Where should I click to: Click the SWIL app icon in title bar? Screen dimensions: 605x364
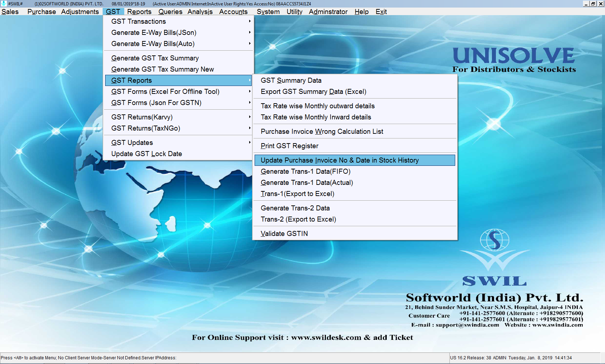(x=4, y=4)
